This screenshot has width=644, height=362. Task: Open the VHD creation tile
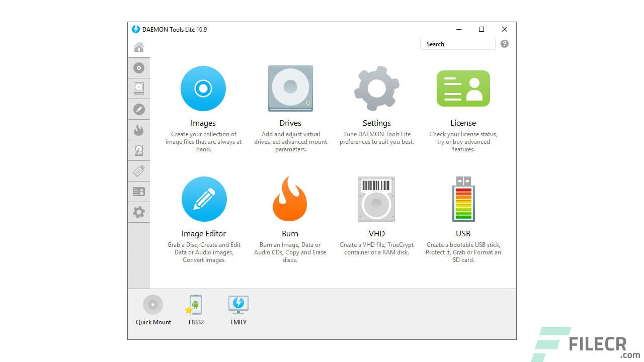coord(376,199)
